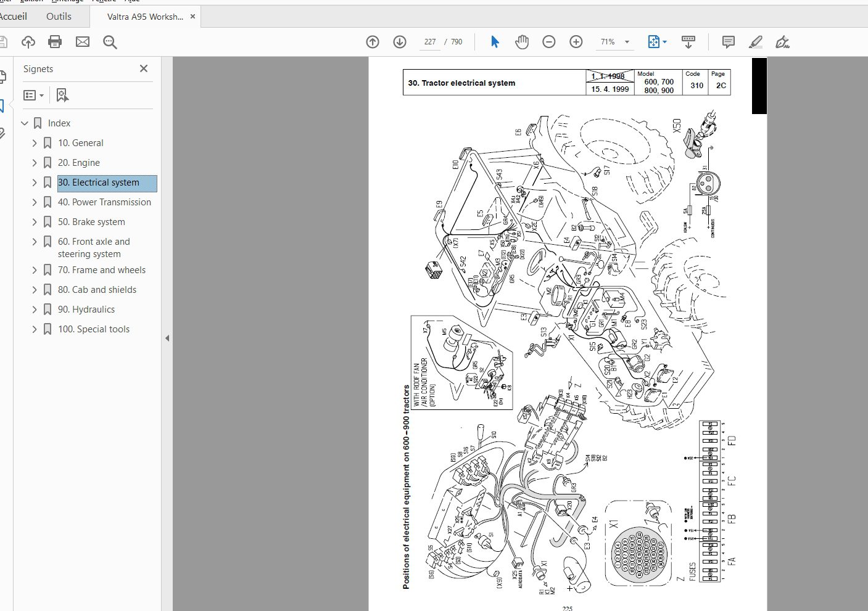This screenshot has width=868, height=611.
Task: Open the Index bookmark
Action: 59,123
